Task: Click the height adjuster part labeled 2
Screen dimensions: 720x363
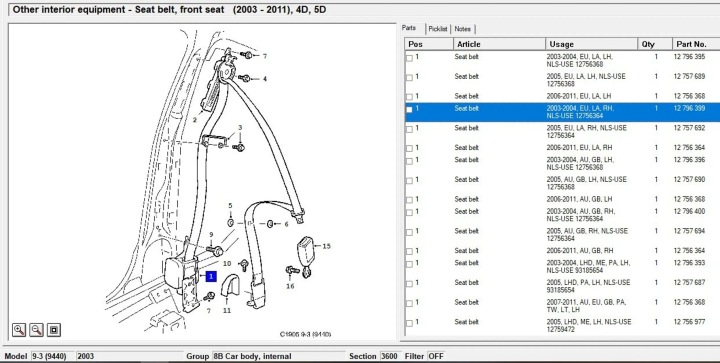Action: pyautogui.click(x=210, y=95)
